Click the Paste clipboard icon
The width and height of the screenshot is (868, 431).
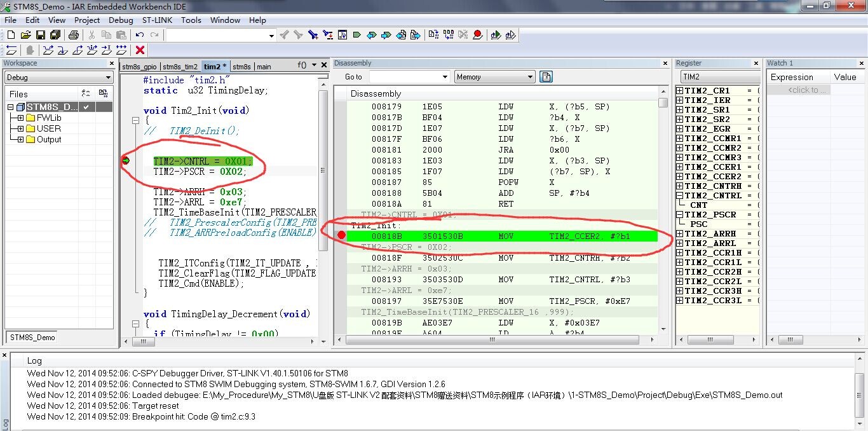(121, 35)
